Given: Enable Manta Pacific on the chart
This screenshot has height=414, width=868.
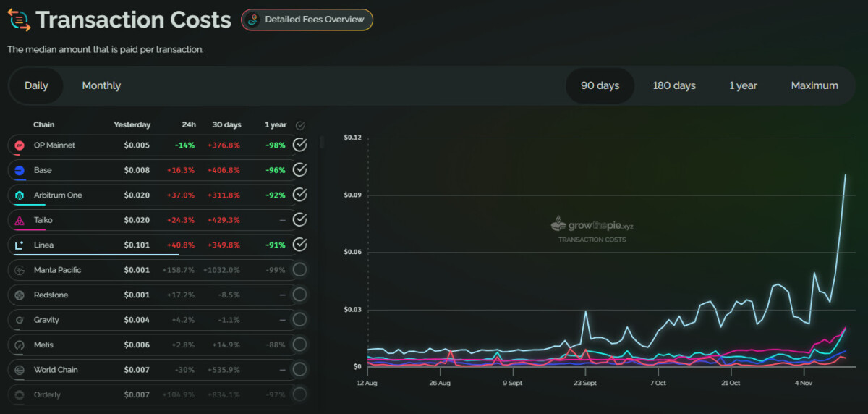Looking at the screenshot, I should (299, 270).
